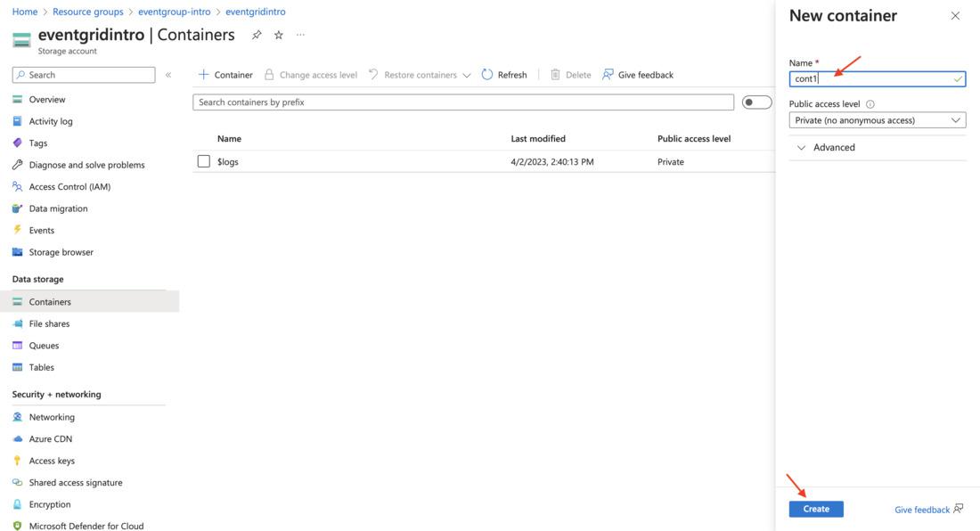Click the container Name input field
Screen dimensions: 980x531
click(877, 78)
